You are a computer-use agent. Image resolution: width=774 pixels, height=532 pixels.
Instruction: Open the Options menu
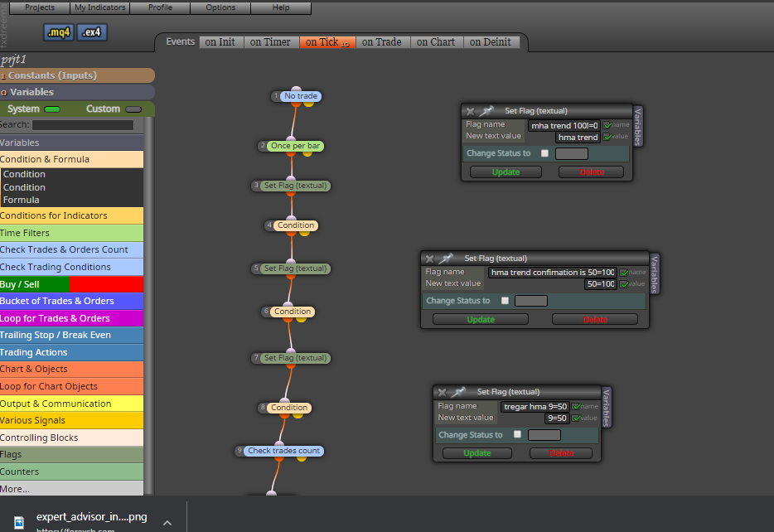pos(220,7)
